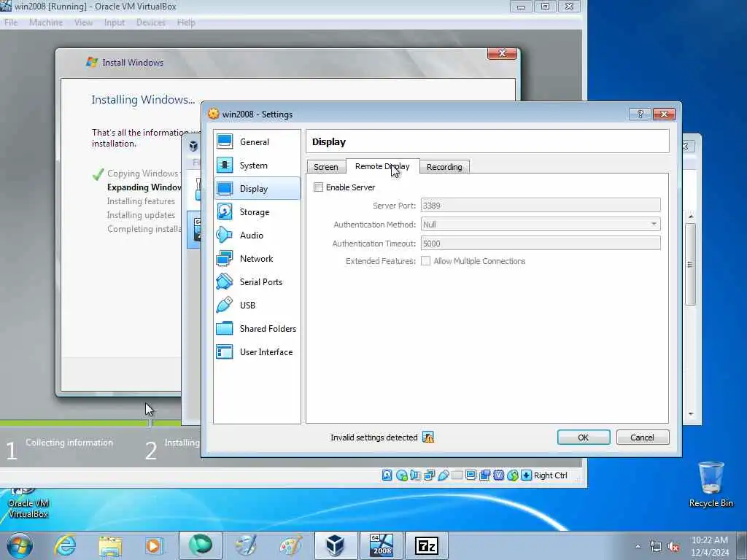Screen dimensions: 747x560
Task: Click the Authentication Timeout field
Action: [541, 244]
